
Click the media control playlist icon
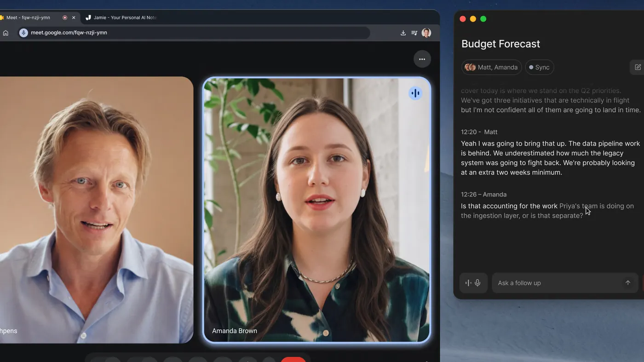(x=414, y=33)
